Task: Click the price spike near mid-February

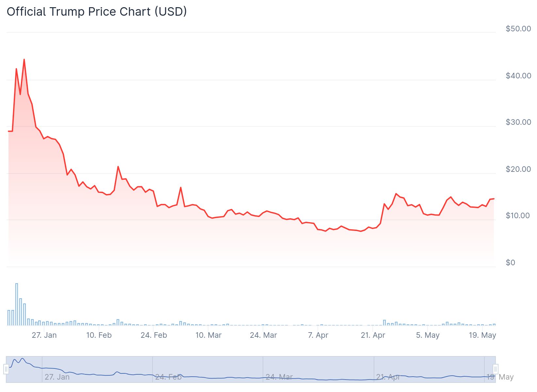Action: pyautogui.click(x=118, y=167)
